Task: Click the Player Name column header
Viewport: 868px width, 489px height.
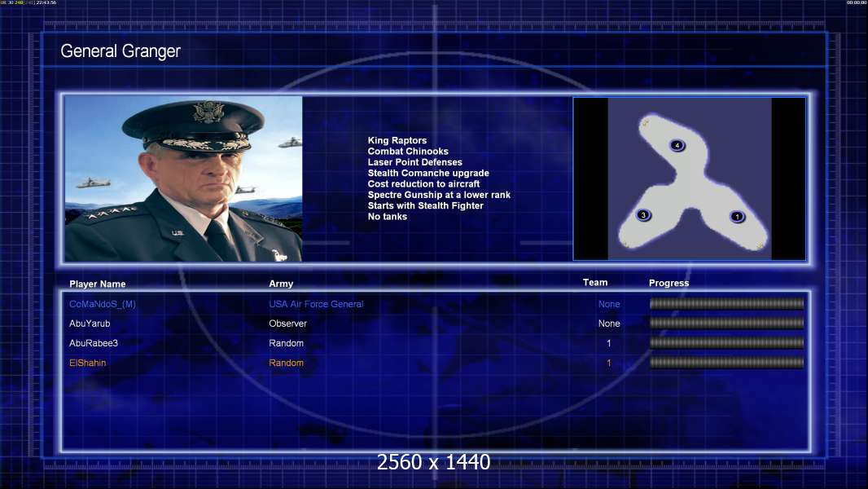Action: pos(98,284)
